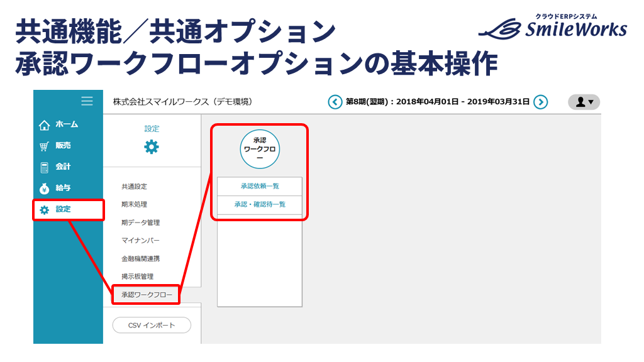The width and height of the screenshot is (644, 362).
Task: Go to previous fiscal period arrow
Action: click(x=335, y=102)
